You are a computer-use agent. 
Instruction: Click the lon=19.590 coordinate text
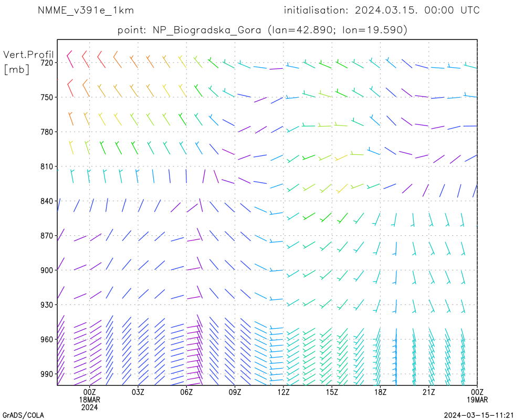(372, 30)
